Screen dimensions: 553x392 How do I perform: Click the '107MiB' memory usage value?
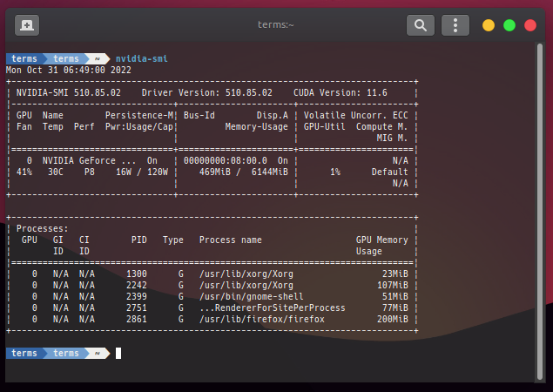coord(393,285)
